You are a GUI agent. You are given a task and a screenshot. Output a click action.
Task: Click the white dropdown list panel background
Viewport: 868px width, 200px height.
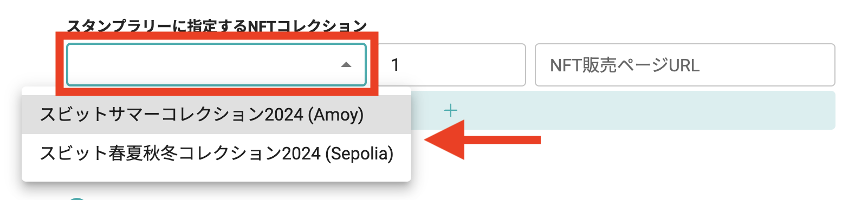tap(216, 177)
